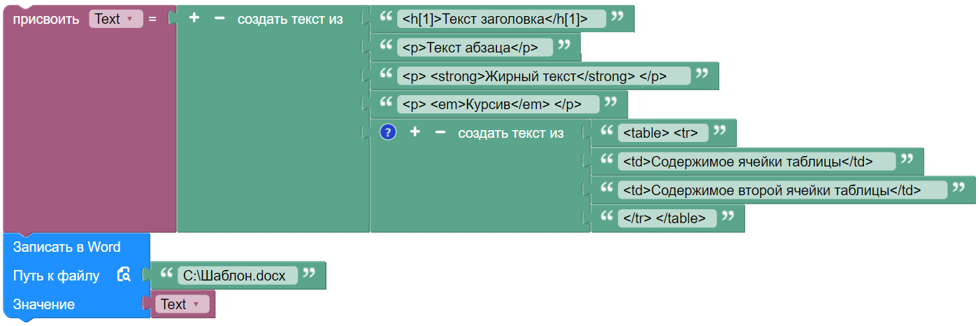Screen dimensions: 980x326
Task: Edit the Содержимое второй ячейки таблицы field
Action: (x=783, y=190)
